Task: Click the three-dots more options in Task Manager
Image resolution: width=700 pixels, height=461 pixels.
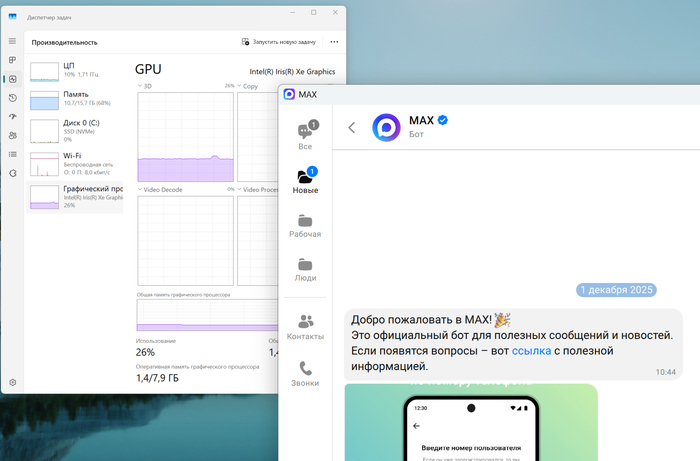Action: [x=334, y=42]
